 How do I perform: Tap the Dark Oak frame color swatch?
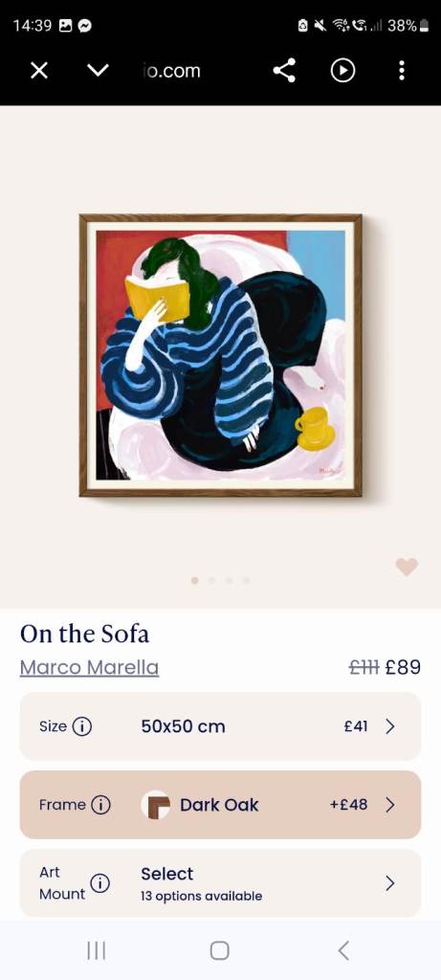pyautogui.click(x=156, y=804)
